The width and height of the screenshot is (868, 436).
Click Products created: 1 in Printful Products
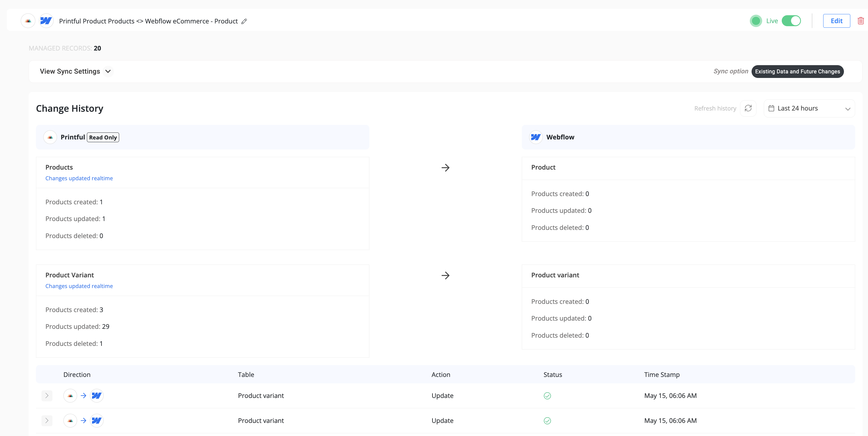[74, 202]
